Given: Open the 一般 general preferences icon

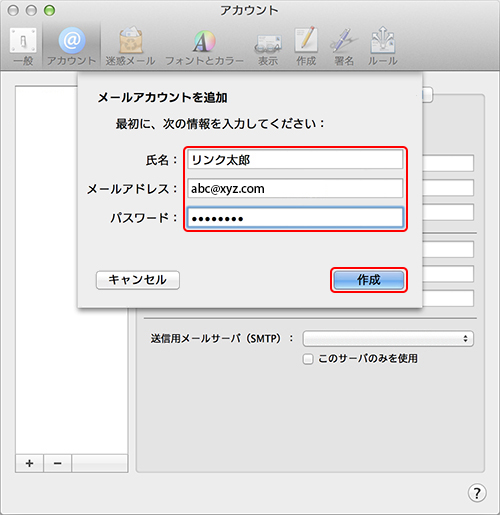Looking at the screenshot, I should [23, 46].
